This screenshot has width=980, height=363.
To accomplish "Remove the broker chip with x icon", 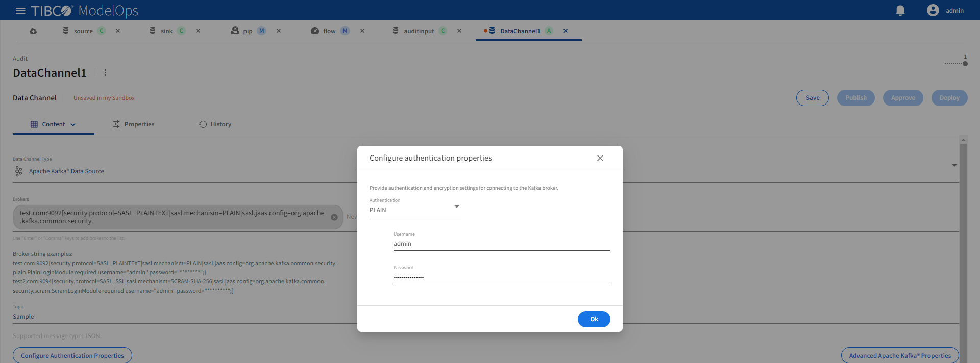I will pyautogui.click(x=334, y=217).
